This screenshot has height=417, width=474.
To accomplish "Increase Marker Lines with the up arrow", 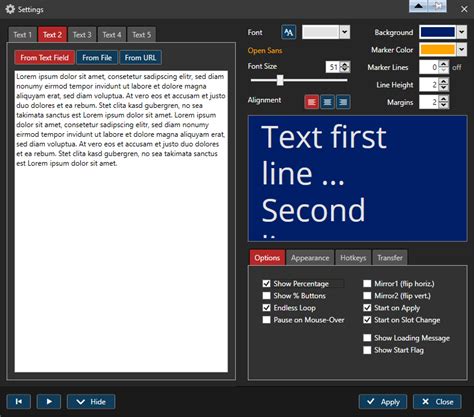I will point(443,64).
